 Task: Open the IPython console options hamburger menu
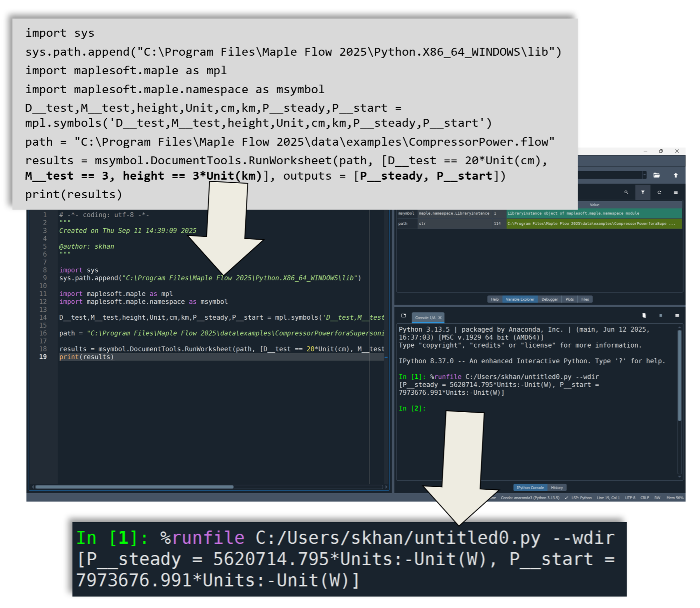pos(677,315)
